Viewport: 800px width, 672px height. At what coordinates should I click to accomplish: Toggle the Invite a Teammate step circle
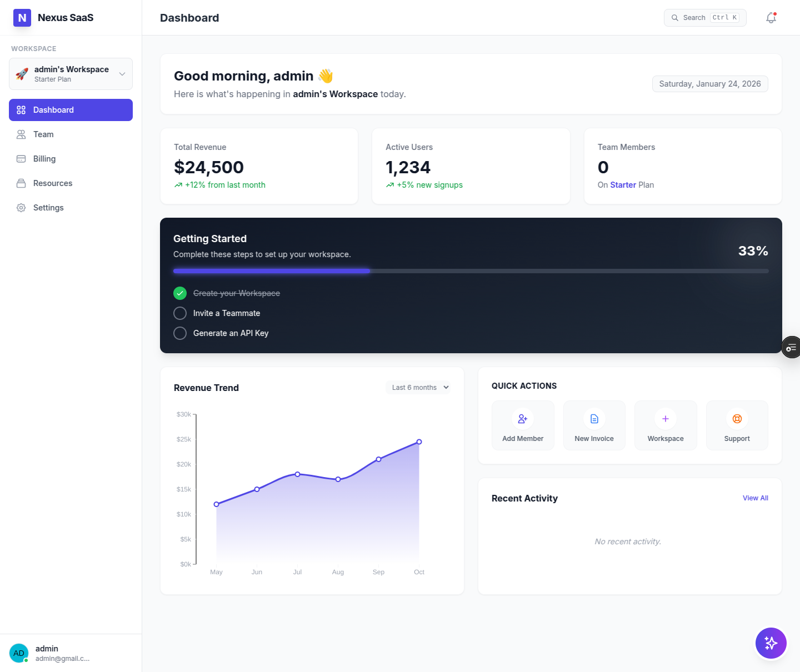pyautogui.click(x=180, y=313)
